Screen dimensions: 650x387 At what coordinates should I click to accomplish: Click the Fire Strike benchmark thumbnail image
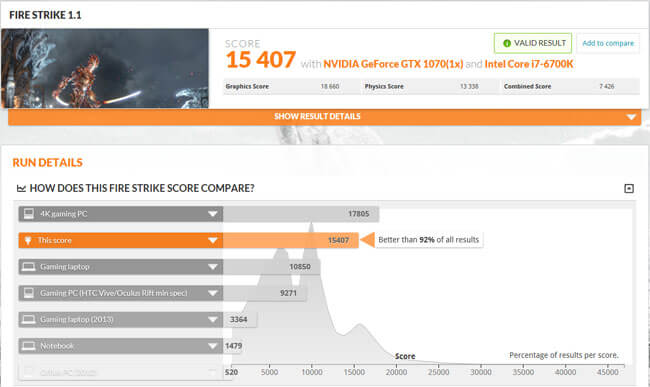pyautogui.click(x=105, y=68)
